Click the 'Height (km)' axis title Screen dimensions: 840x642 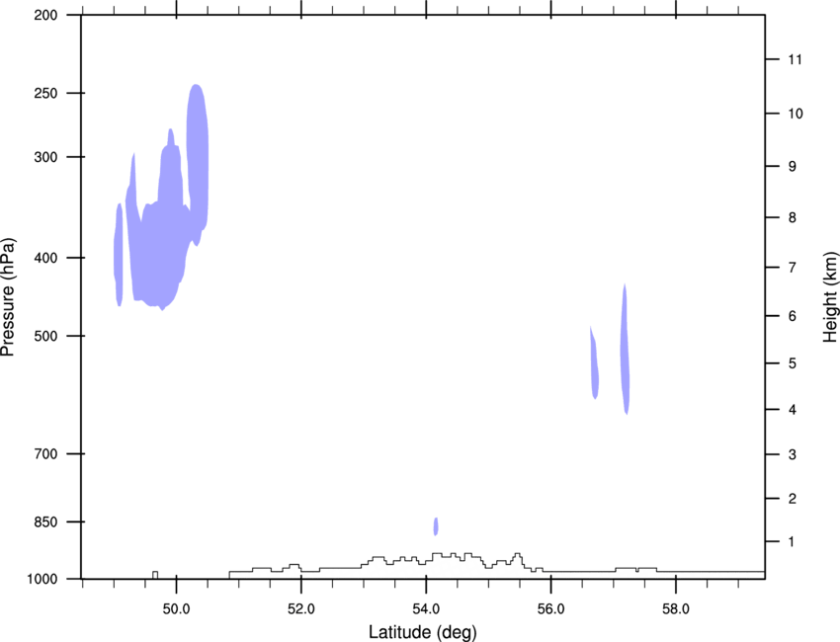coord(830,297)
